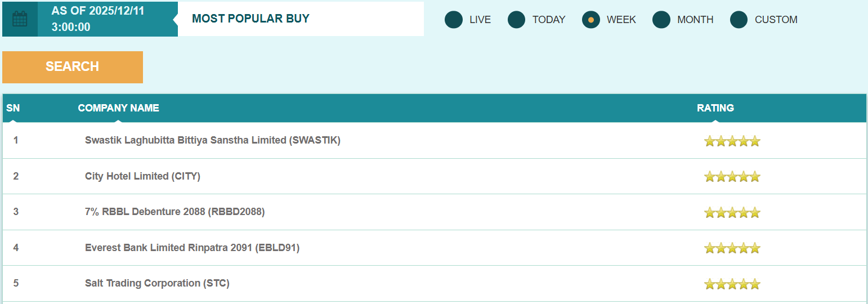868x304 pixels.
Task: Sort table by SN column
Action: (x=13, y=108)
